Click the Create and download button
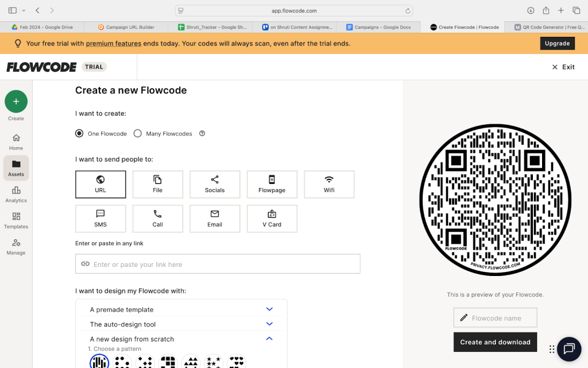 495,342
